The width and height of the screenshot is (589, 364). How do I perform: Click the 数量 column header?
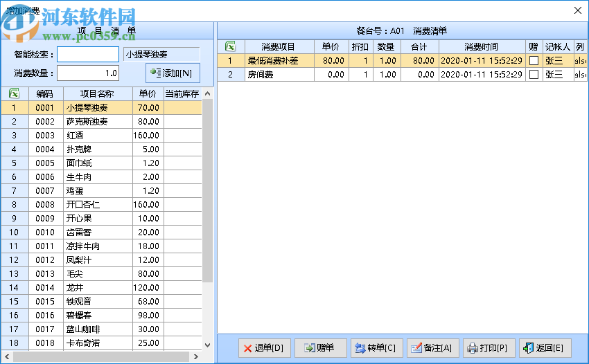click(x=387, y=47)
